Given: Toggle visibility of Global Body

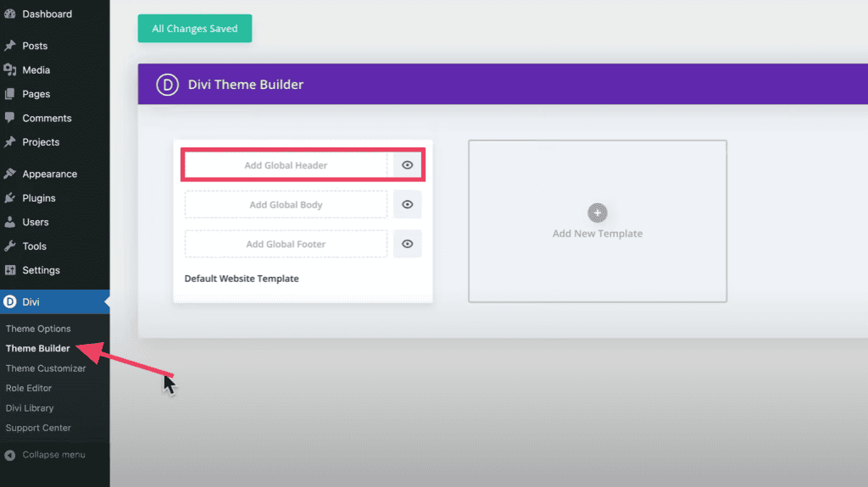Looking at the screenshot, I should coord(408,204).
